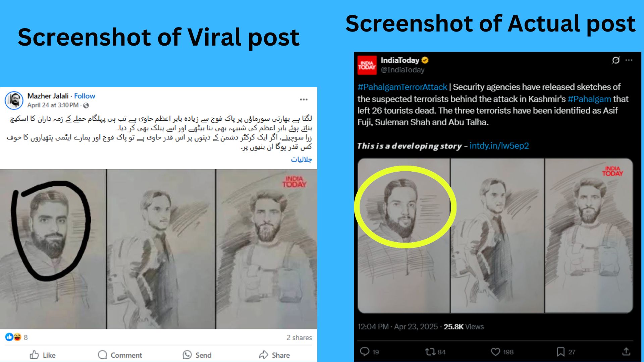Open three-dot menu on Mazher Jalali post
The width and height of the screenshot is (644, 362).
tap(304, 100)
